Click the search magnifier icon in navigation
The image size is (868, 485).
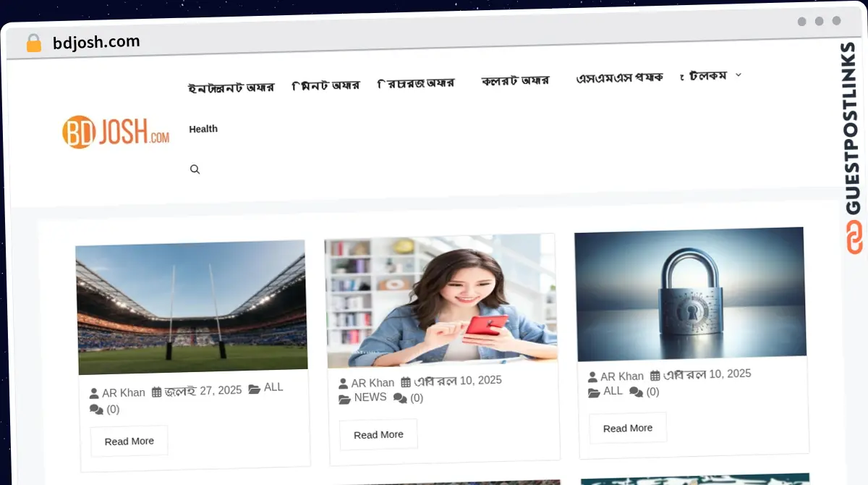coord(195,169)
